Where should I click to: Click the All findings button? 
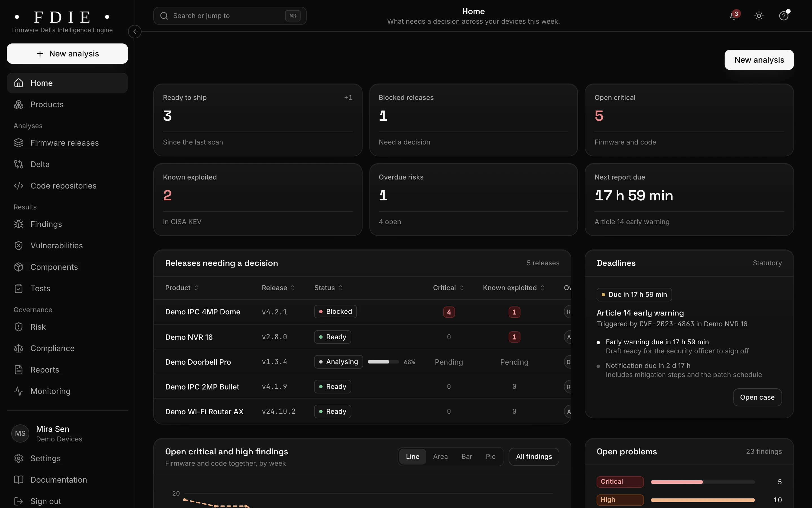point(534,457)
